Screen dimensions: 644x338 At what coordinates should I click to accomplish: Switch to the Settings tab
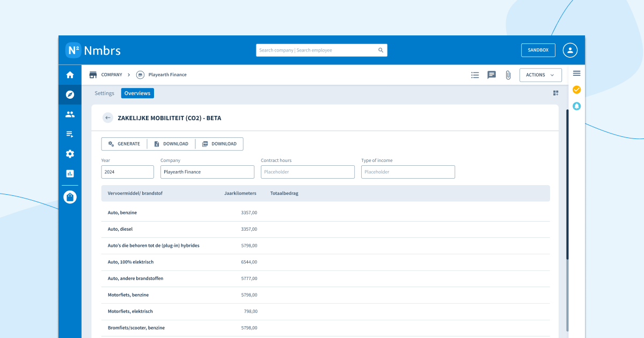105,93
